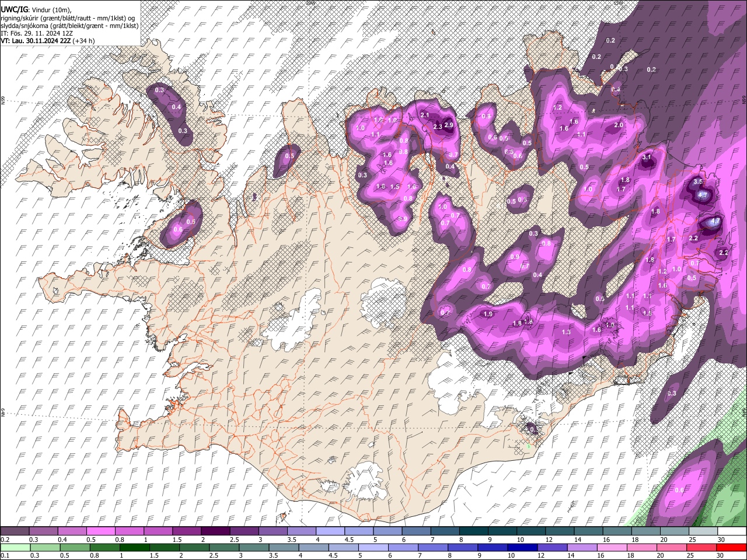The image size is (747, 560).
Task: Click the 15W longitude label
Action: 617,3
